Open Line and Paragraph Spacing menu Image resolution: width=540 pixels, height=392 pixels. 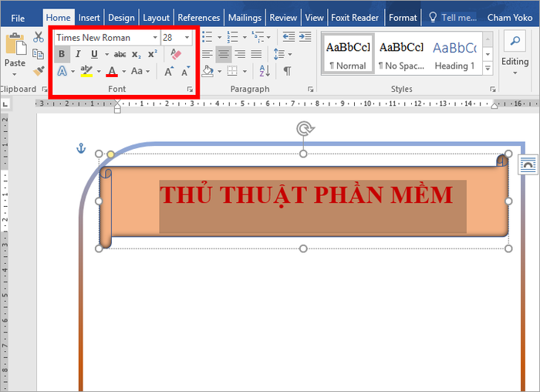tap(282, 54)
